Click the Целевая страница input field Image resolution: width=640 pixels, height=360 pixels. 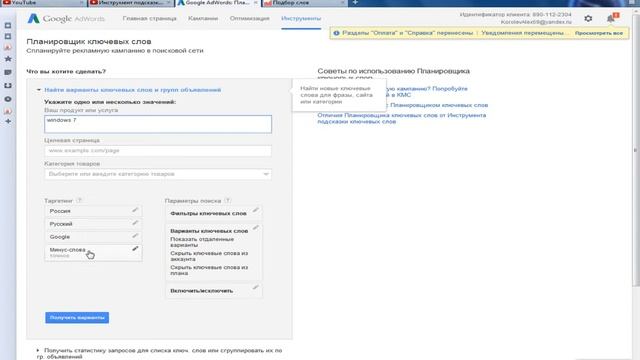tap(158, 151)
